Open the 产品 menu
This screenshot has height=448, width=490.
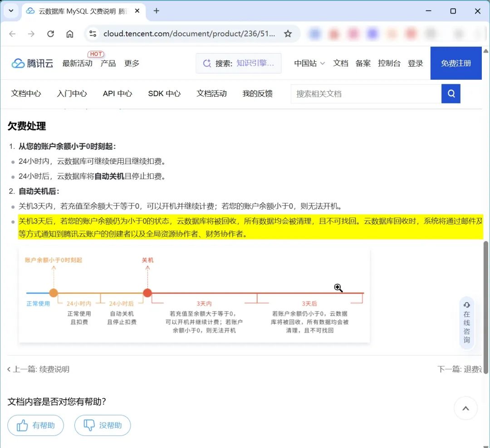pyautogui.click(x=108, y=63)
